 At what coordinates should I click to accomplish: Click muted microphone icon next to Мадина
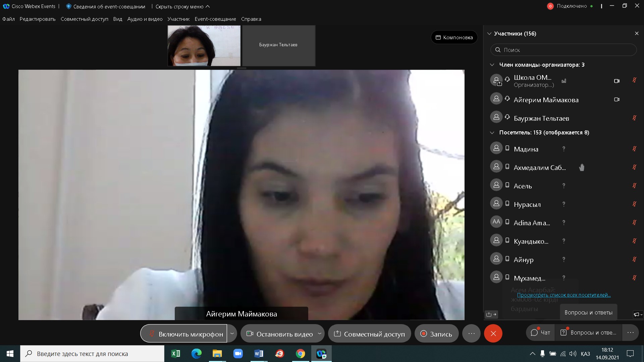[634, 149]
